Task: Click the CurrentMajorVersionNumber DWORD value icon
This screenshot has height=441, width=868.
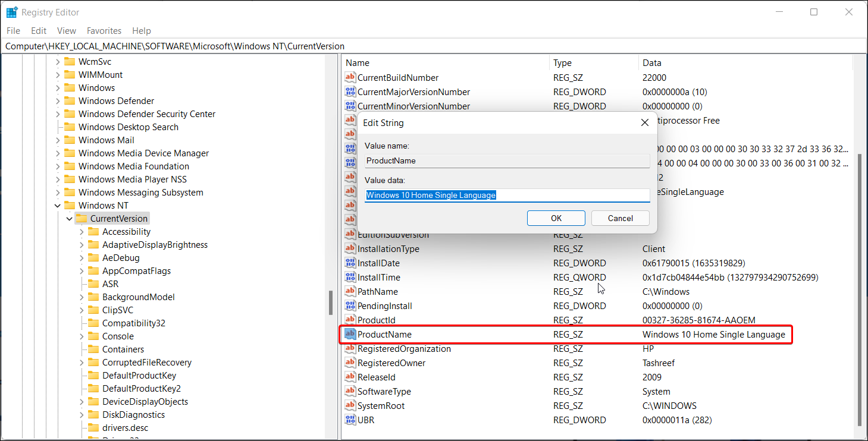Action: click(350, 92)
